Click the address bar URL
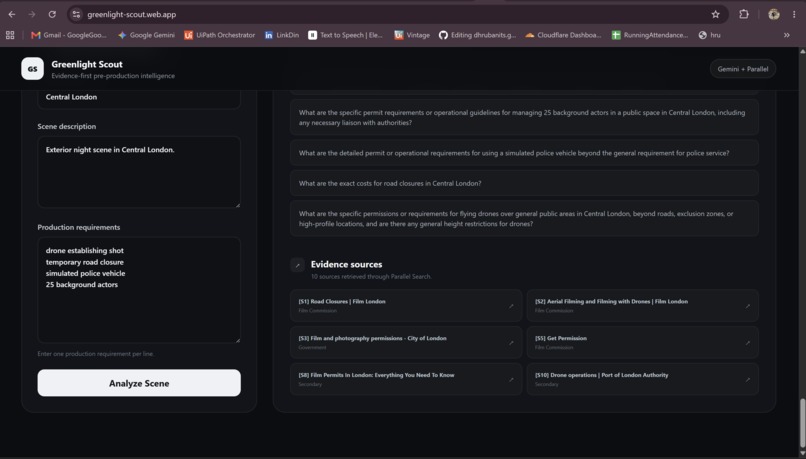Screen dimensions: 806x459 (132, 14)
